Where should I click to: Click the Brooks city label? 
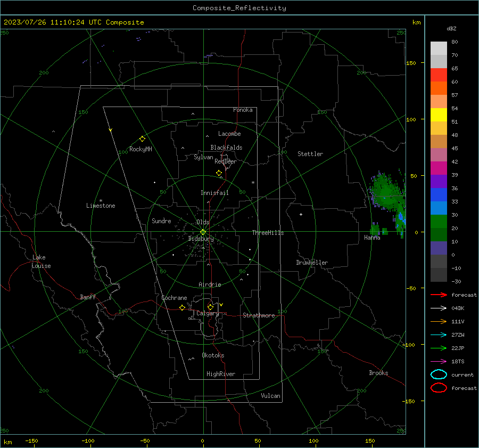point(378,373)
